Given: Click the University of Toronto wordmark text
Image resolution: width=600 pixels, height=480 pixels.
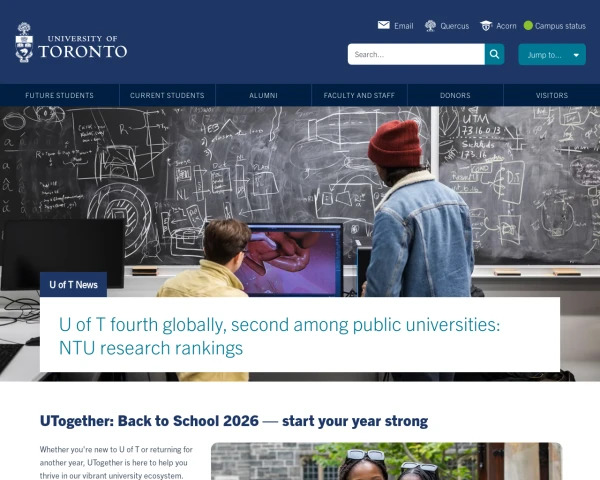Looking at the screenshot, I should 83,47.
